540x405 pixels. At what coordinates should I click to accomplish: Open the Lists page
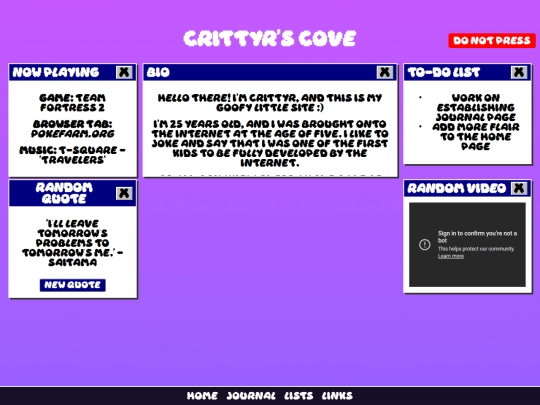point(299,396)
